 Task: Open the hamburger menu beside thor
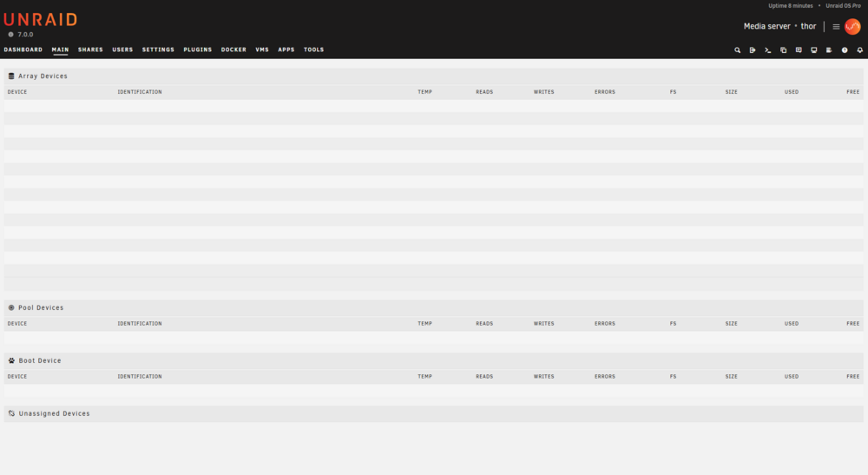click(x=836, y=27)
